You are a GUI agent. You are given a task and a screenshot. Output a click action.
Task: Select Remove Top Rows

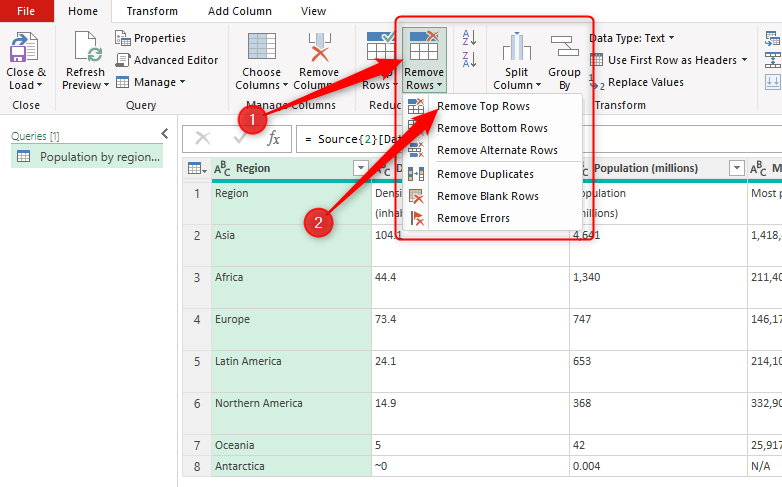click(x=493, y=106)
